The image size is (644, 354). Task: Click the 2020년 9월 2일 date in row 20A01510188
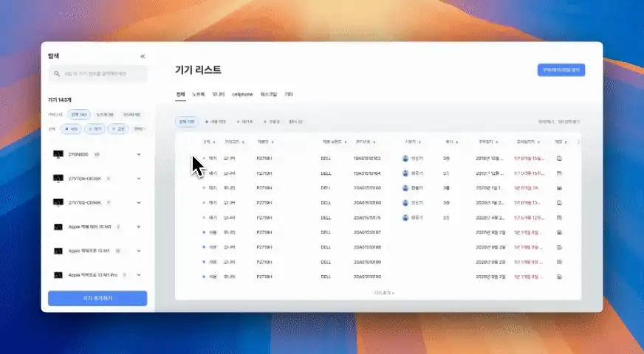(x=490, y=247)
